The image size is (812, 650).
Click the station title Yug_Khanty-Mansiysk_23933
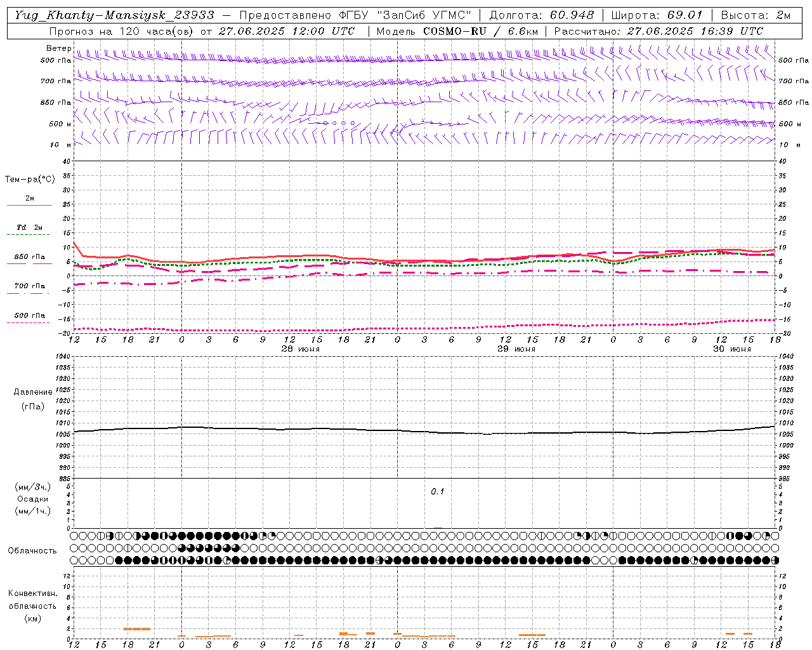click(x=114, y=15)
